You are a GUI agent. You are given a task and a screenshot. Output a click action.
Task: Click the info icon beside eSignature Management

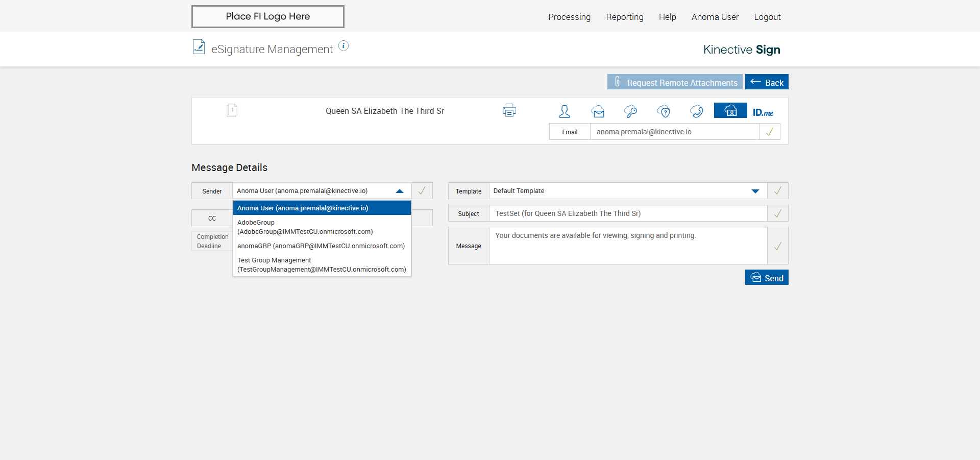tap(344, 46)
